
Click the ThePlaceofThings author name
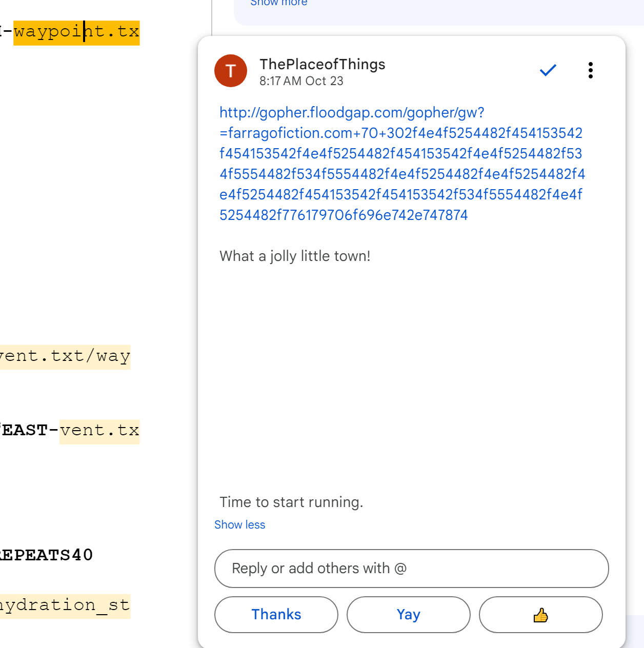(322, 64)
